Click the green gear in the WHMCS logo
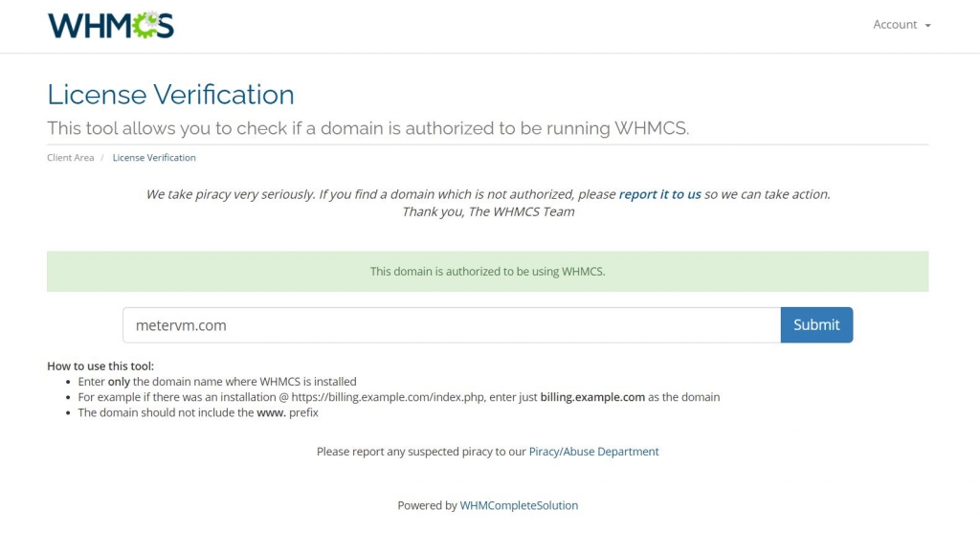 click(x=147, y=25)
